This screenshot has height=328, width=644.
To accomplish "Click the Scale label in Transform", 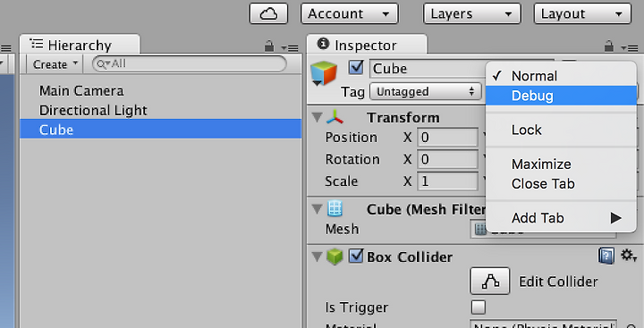I will click(x=342, y=181).
